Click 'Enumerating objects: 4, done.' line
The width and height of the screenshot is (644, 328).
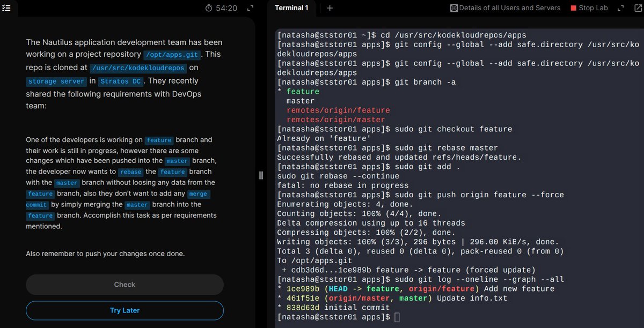[345, 204]
